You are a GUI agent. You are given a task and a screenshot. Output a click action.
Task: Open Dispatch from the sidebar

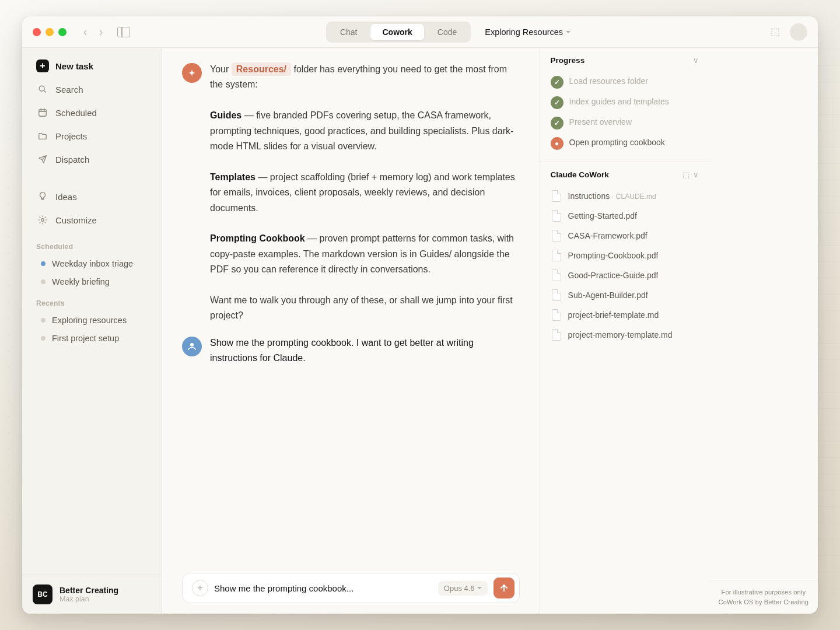coord(72,159)
